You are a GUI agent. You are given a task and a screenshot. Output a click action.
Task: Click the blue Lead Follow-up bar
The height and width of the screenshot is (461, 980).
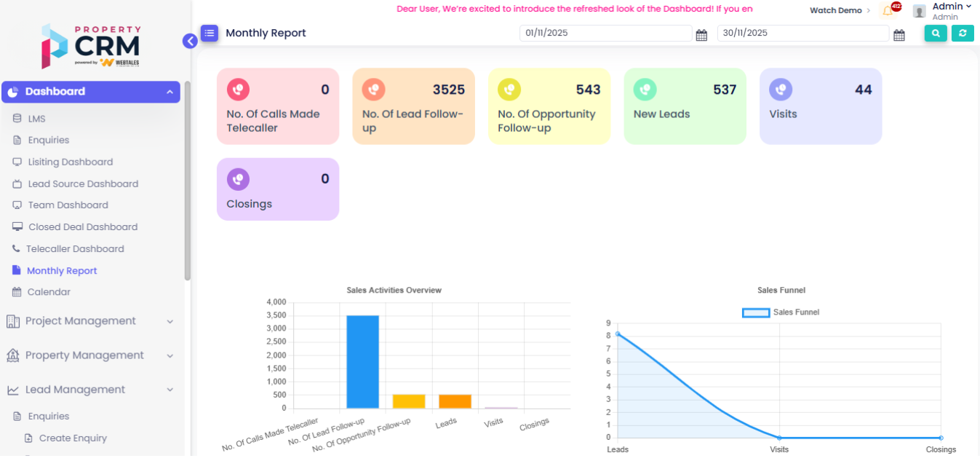362,361
